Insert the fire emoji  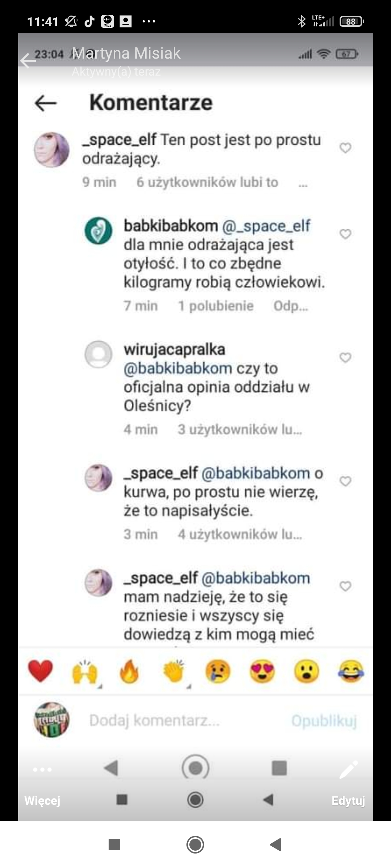[129, 671]
